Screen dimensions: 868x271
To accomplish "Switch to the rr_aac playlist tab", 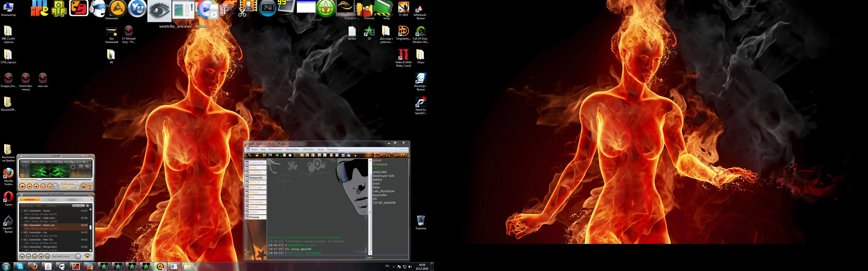I will [x=51, y=200].
